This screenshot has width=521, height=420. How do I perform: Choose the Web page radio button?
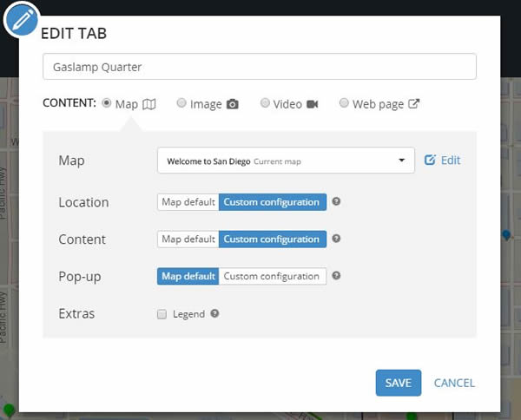pyautogui.click(x=345, y=103)
